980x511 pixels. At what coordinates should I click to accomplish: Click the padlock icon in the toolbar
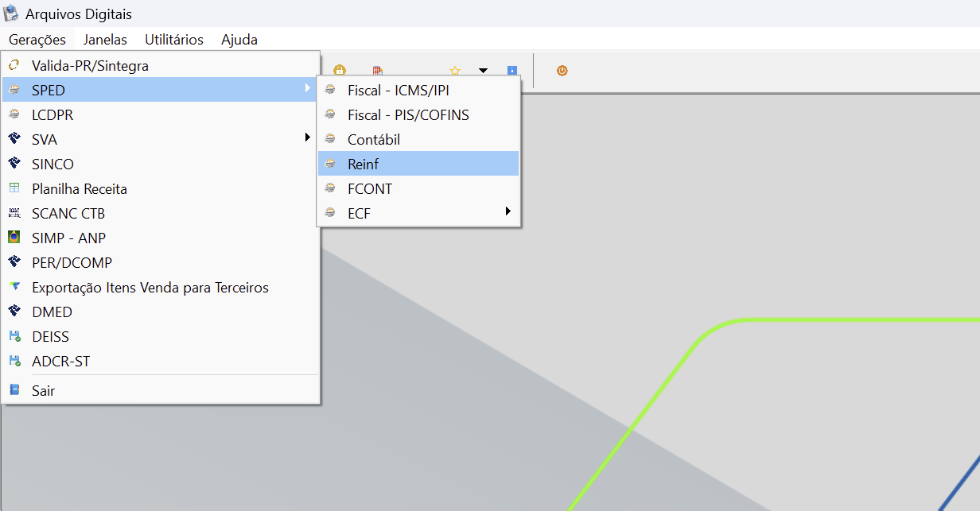pos(340,71)
